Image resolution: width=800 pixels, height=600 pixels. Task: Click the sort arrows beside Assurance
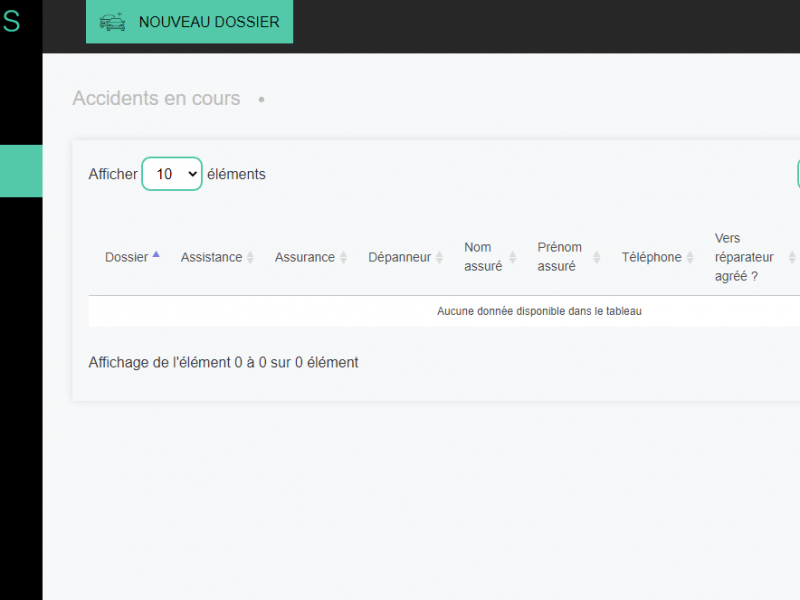343,257
